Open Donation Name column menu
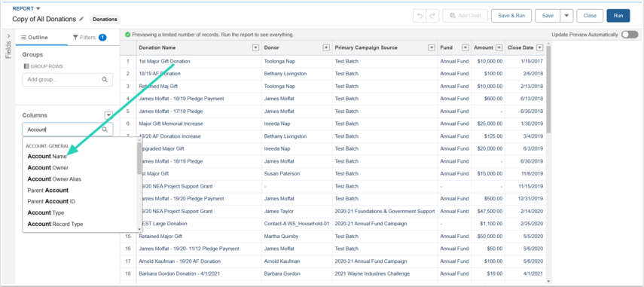644x287 pixels. pyautogui.click(x=255, y=47)
